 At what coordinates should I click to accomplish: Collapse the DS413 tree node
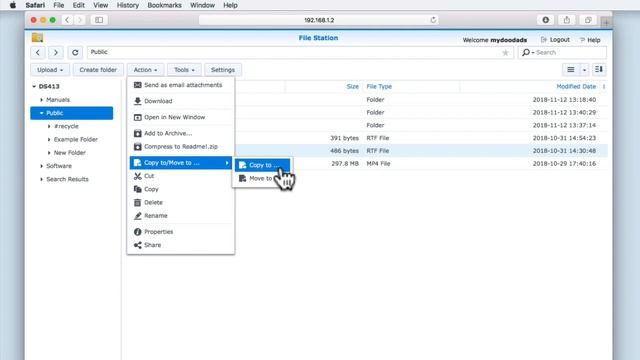point(34,87)
